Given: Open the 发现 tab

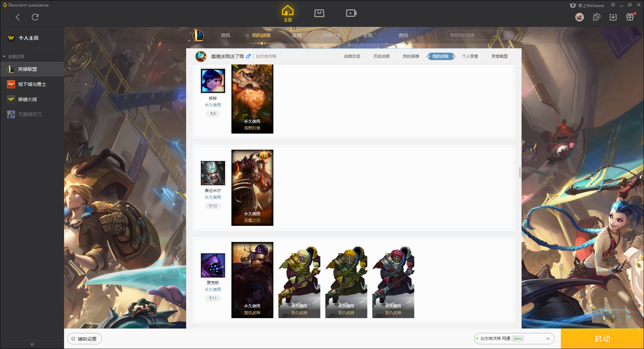Looking at the screenshot, I should [368, 35].
